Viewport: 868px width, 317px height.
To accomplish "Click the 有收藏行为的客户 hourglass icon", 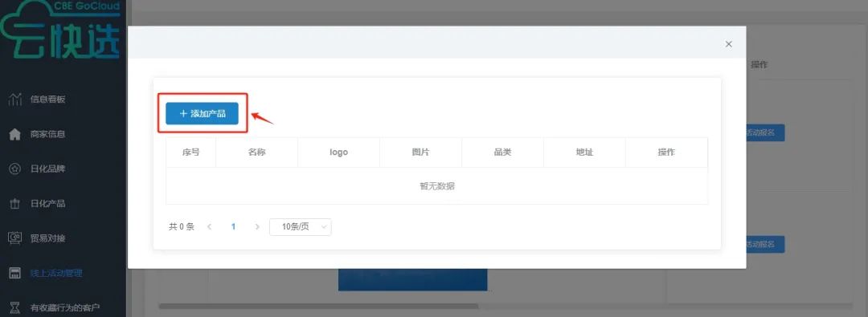I will pos(15,307).
